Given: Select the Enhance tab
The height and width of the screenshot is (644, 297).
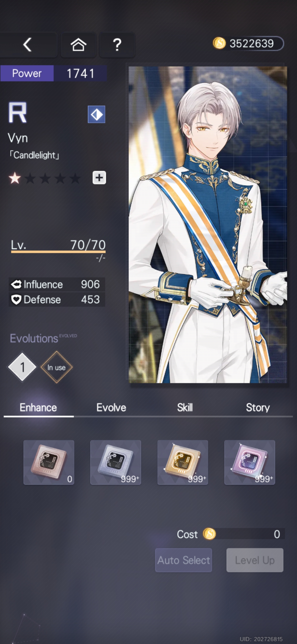Looking at the screenshot, I should point(38,408).
